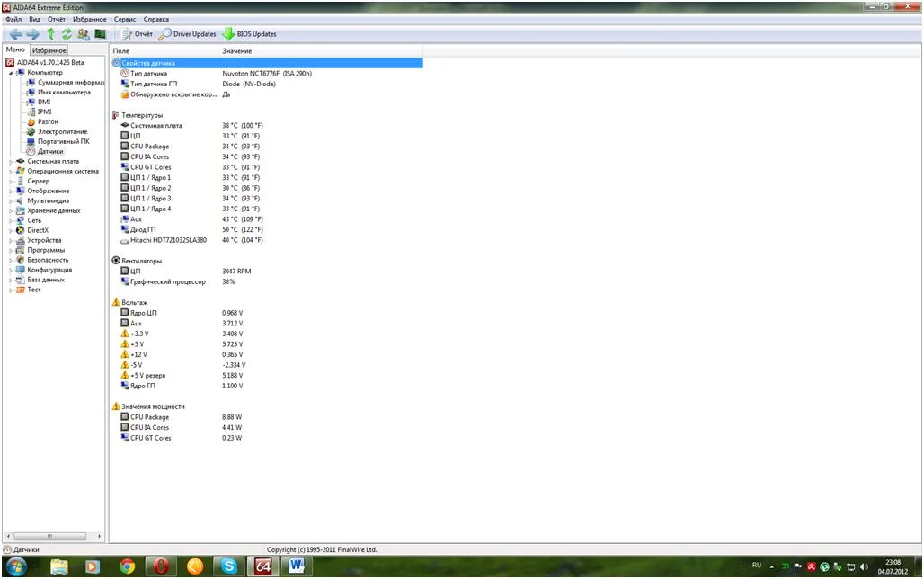Switch to the Меню tab
924x579 pixels.
coord(15,49)
